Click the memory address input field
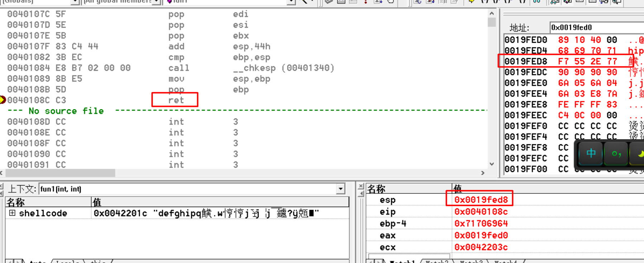Screen dimensions: 644x263 tap(597, 27)
